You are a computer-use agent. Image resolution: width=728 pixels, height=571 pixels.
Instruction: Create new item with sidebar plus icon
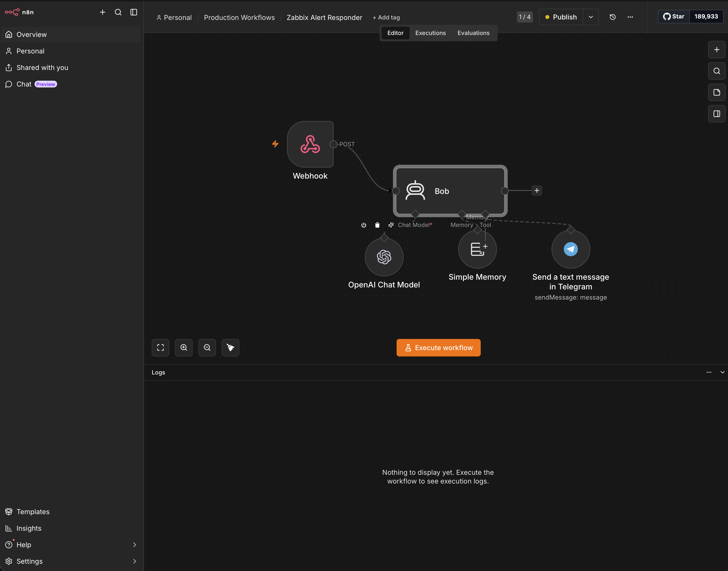pos(103,12)
